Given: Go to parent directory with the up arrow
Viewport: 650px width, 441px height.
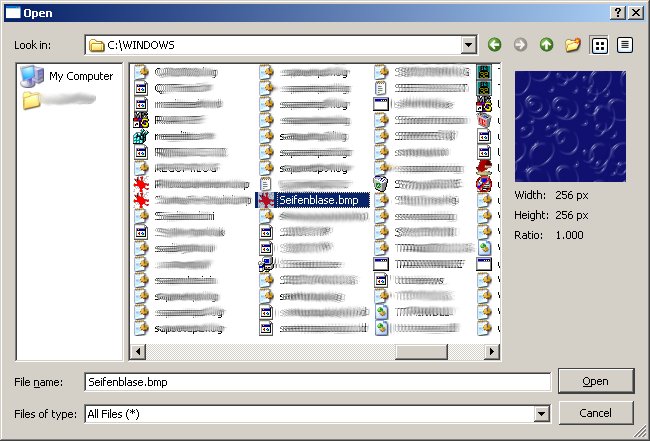Looking at the screenshot, I should [x=546, y=45].
